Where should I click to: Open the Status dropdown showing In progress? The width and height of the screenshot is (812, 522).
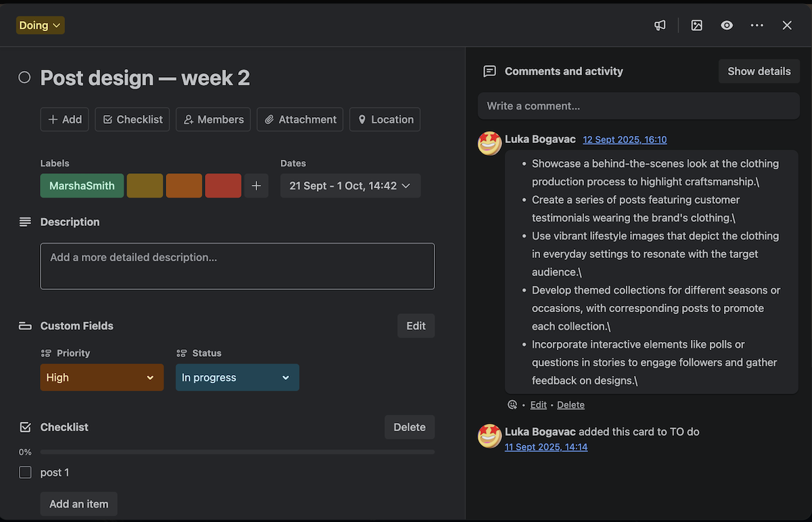(x=237, y=377)
